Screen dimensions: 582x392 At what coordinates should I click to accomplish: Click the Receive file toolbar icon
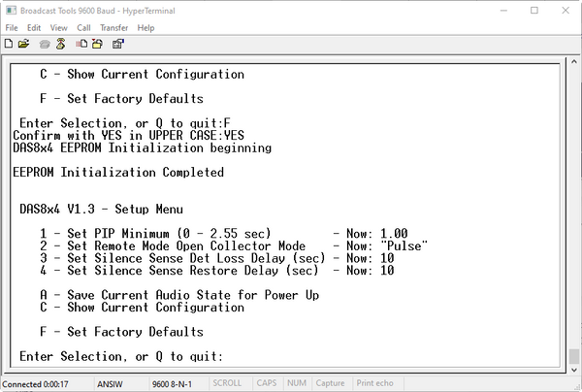[x=98, y=44]
